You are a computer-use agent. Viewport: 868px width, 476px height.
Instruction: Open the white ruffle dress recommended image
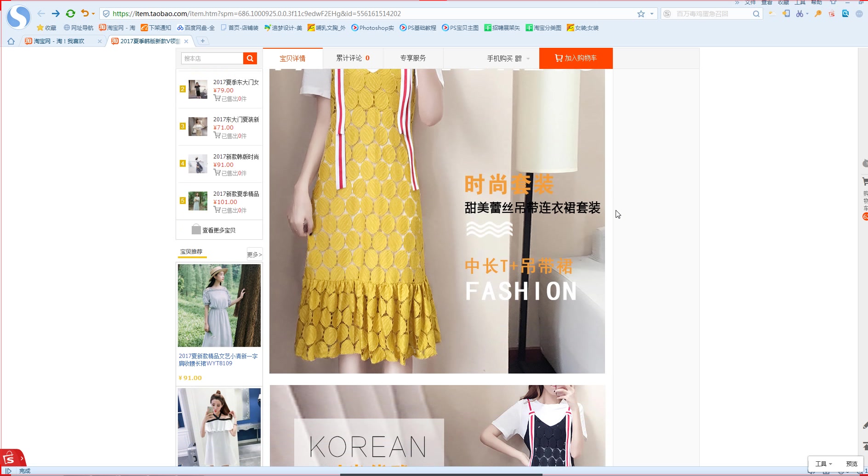coord(219,427)
